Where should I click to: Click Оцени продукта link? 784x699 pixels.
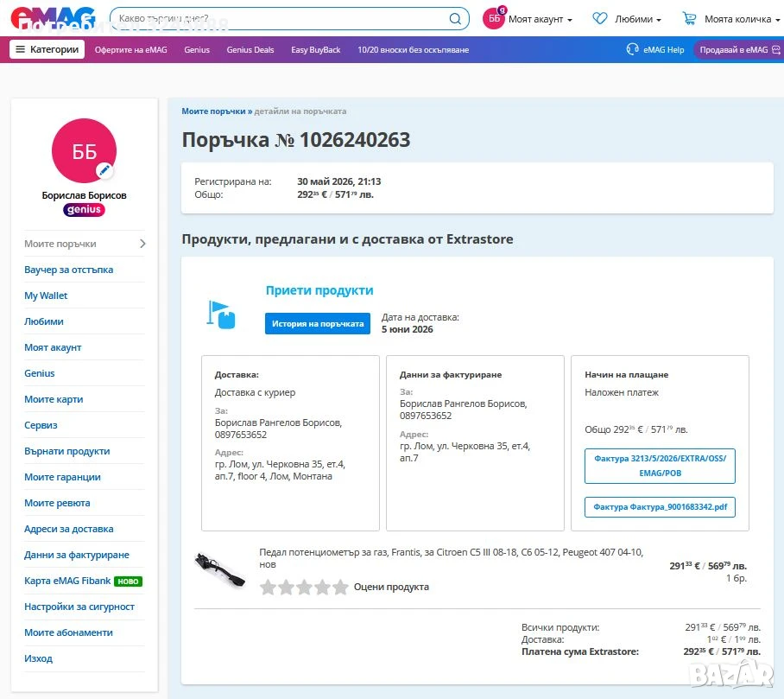pyautogui.click(x=391, y=587)
